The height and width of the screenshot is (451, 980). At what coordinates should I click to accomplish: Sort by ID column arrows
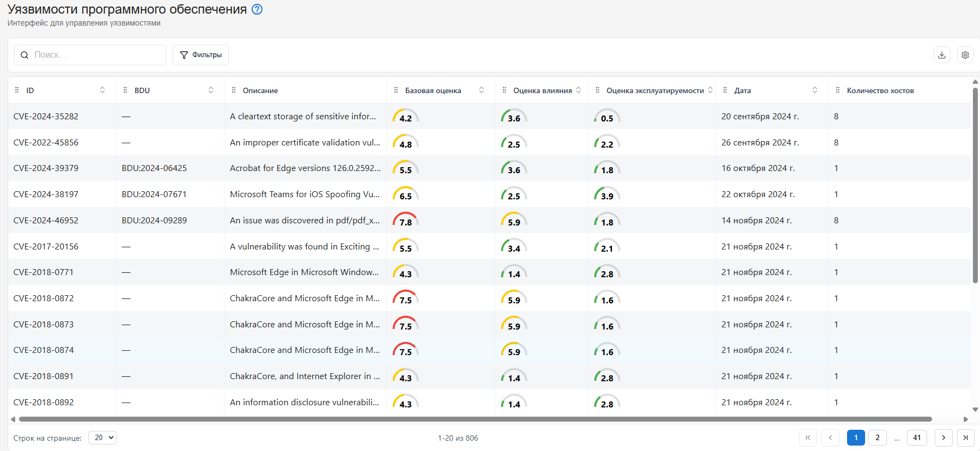pos(102,90)
